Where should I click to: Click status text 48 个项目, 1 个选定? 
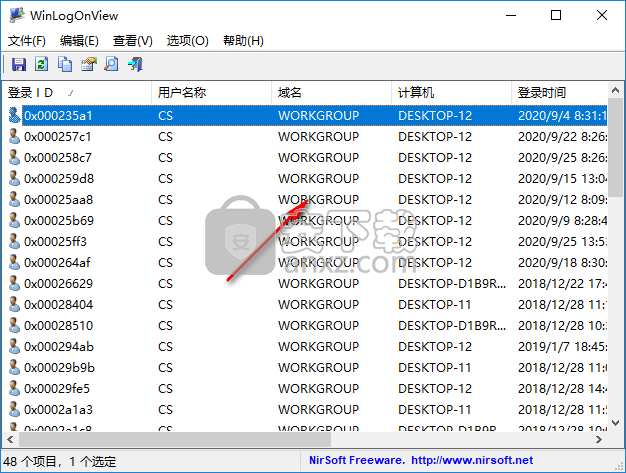60,461
